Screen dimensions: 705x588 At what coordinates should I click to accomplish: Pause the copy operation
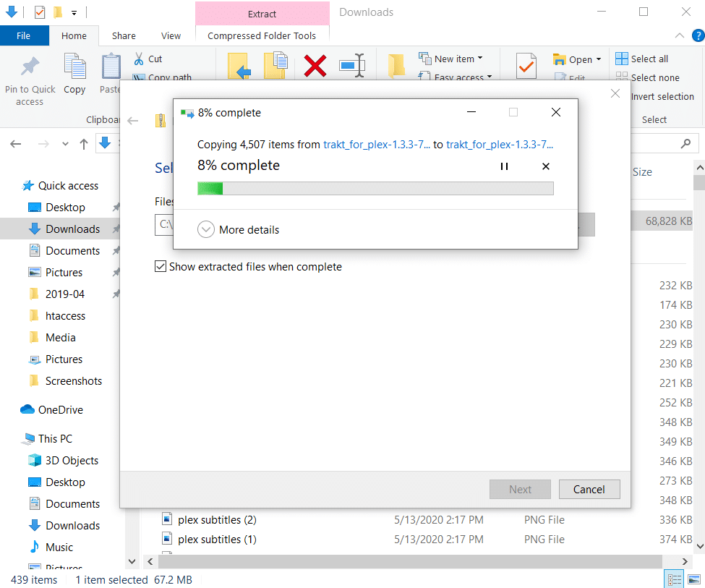point(504,166)
